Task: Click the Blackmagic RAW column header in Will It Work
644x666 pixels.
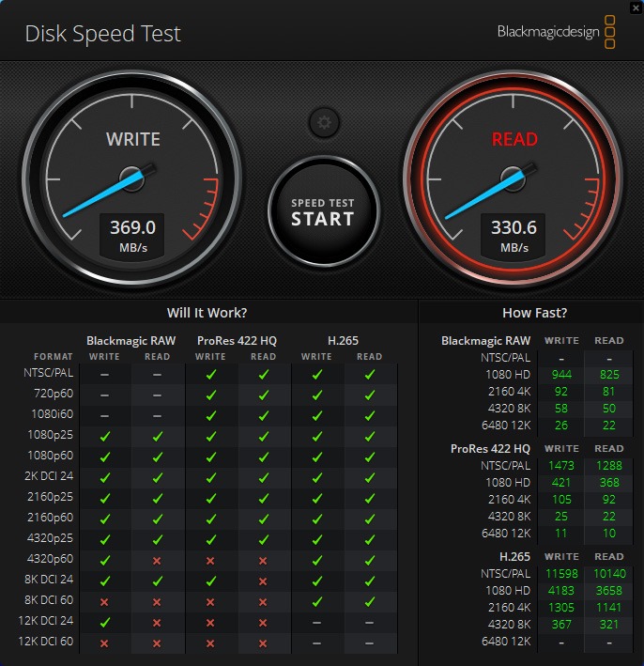Action: [x=130, y=341]
